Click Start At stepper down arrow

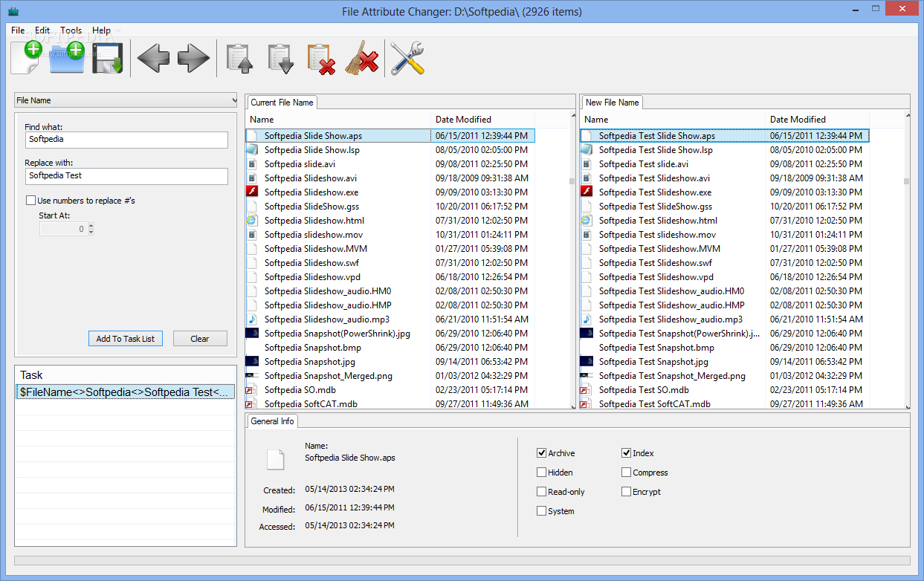(x=91, y=232)
